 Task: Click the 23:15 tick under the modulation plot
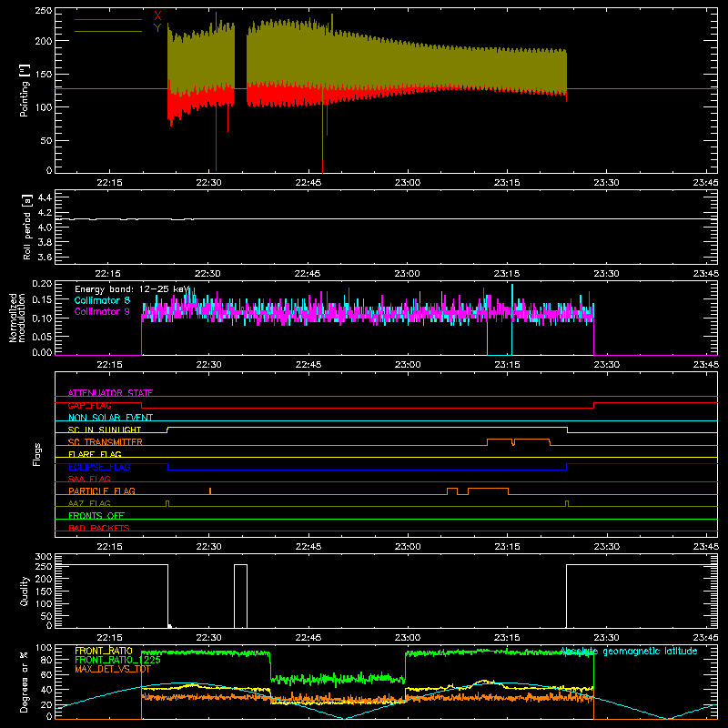(507, 365)
